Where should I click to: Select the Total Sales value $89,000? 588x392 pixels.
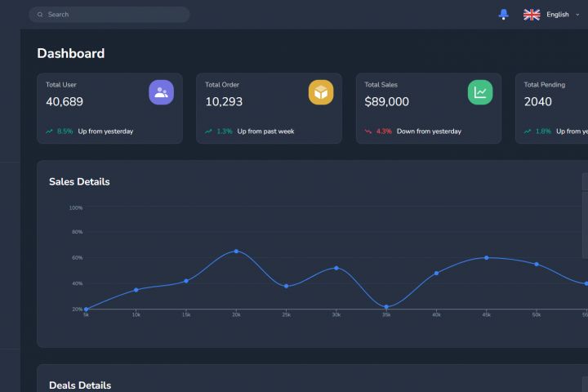tap(386, 101)
